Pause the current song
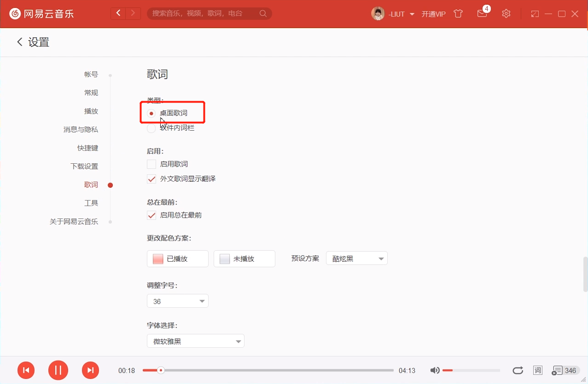Viewport: 588px width, 384px height. [x=58, y=370]
